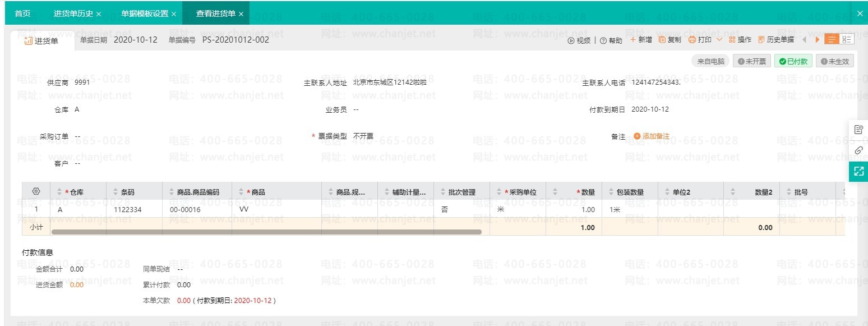Switch to the 进货单历史 tab

[73, 13]
